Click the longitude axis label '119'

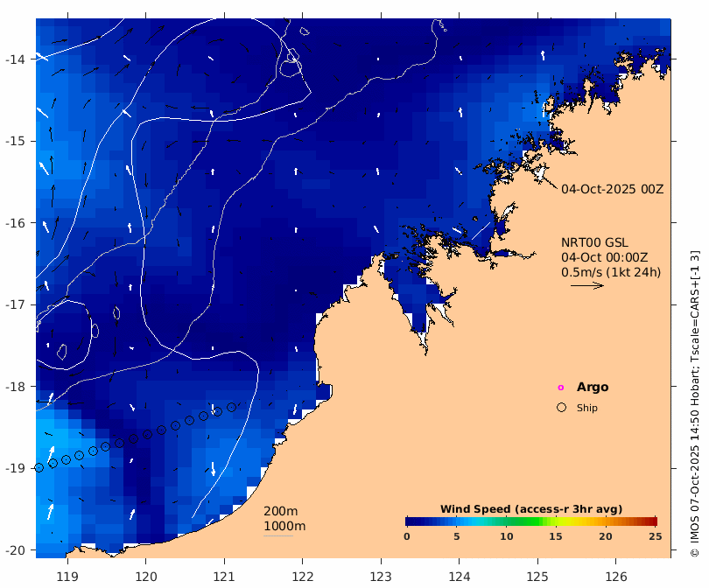click(x=67, y=577)
